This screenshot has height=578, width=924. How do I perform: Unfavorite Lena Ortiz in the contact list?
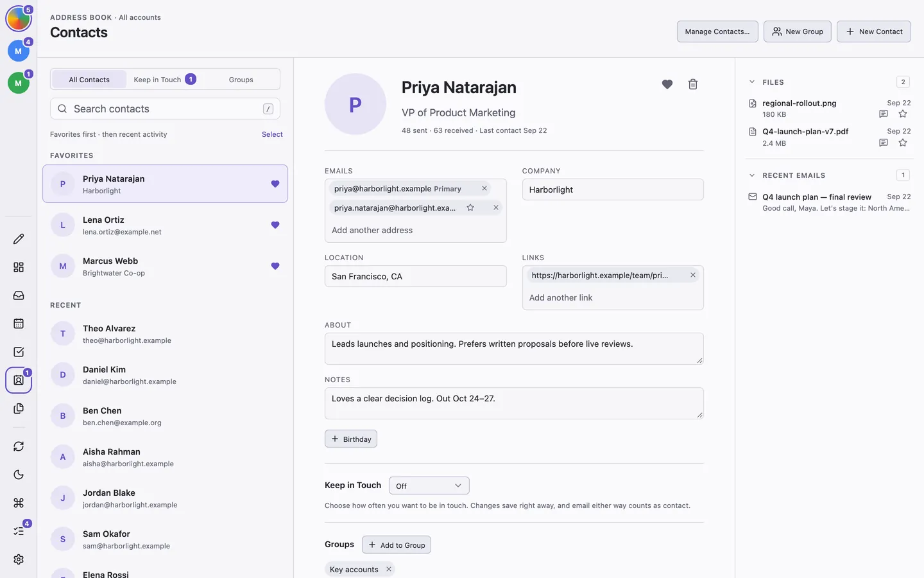click(x=275, y=225)
